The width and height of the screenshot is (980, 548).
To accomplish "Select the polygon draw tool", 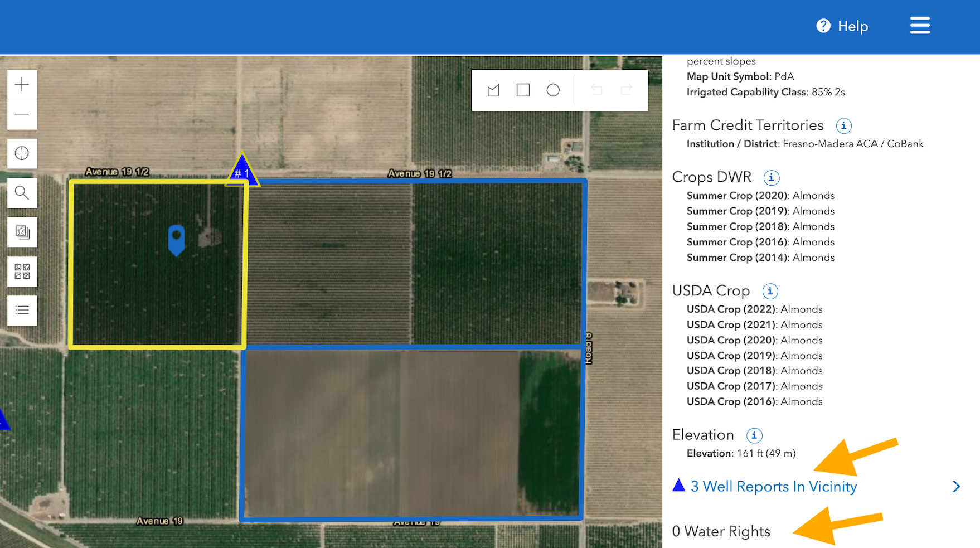I will point(493,90).
